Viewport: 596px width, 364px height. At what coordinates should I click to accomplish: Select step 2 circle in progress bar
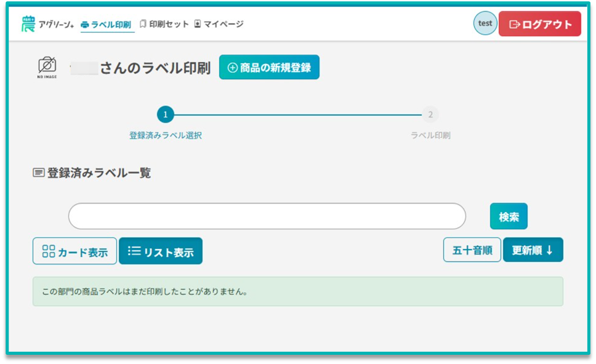(430, 114)
